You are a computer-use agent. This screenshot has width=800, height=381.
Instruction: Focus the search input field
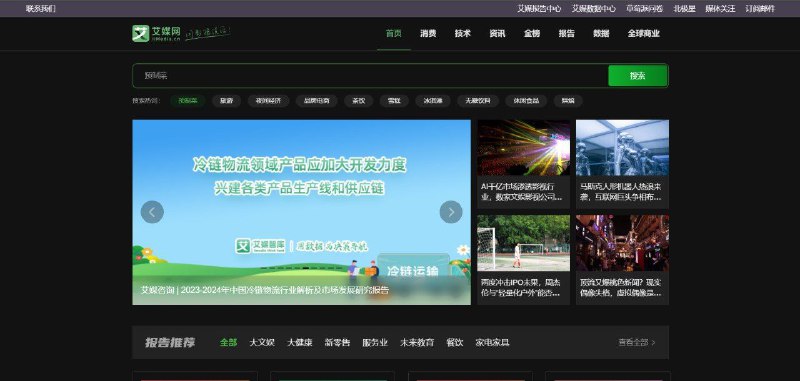[x=370, y=76]
